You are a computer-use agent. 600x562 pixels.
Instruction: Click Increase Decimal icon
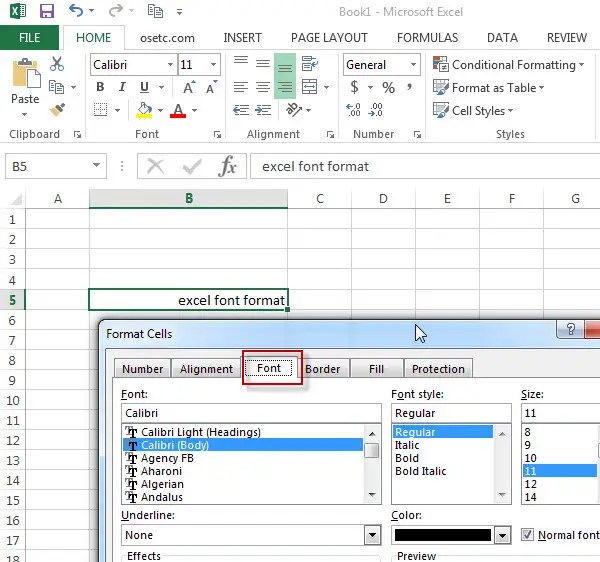coord(353,110)
